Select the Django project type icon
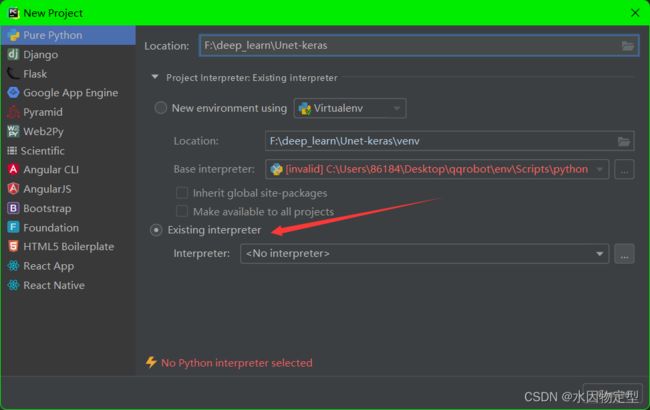This screenshot has width=650, height=410. point(13,54)
